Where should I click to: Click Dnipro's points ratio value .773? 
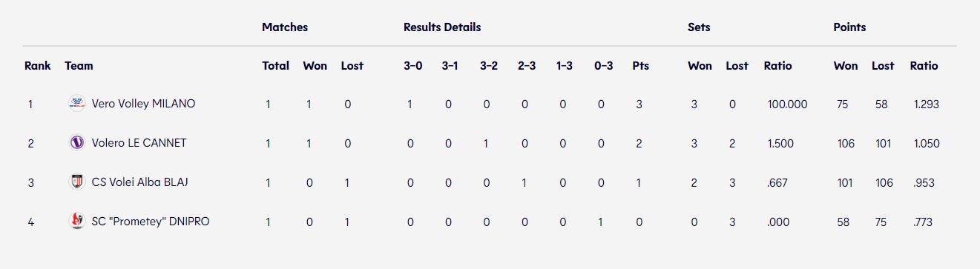pos(924,222)
